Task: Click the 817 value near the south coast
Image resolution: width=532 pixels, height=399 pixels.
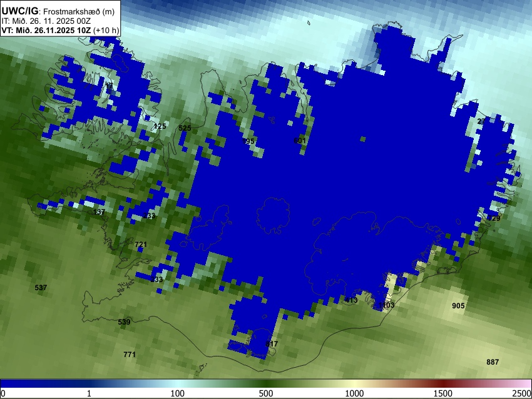Action: coord(272,344)
